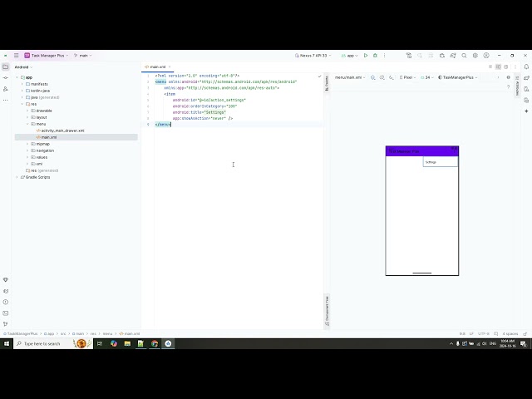
Task: Open Version Control icon at bottom left
Action: (6, 324)
